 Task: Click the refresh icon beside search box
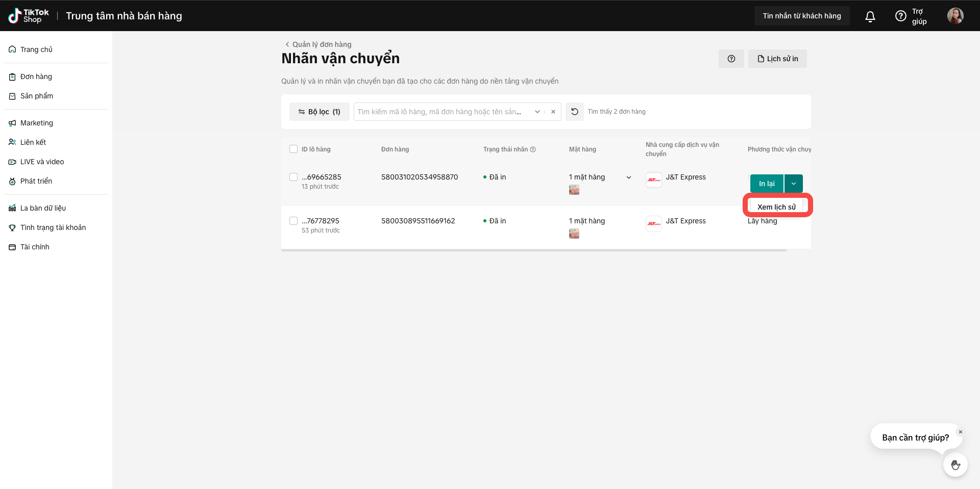pyautogui.click(x=575, y=112)
